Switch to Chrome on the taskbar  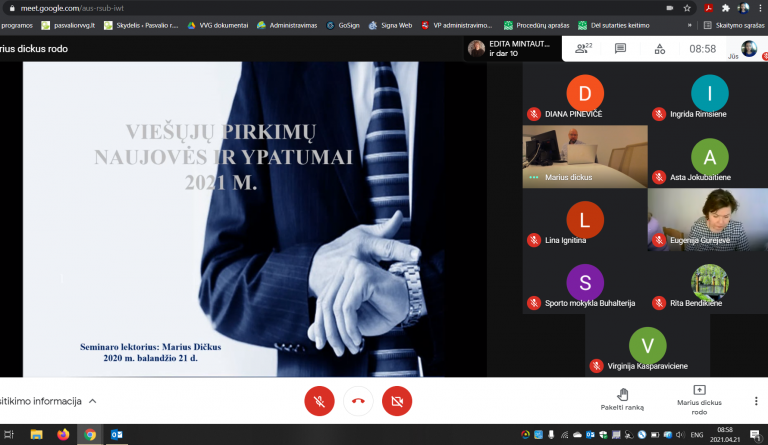point(90,434)
